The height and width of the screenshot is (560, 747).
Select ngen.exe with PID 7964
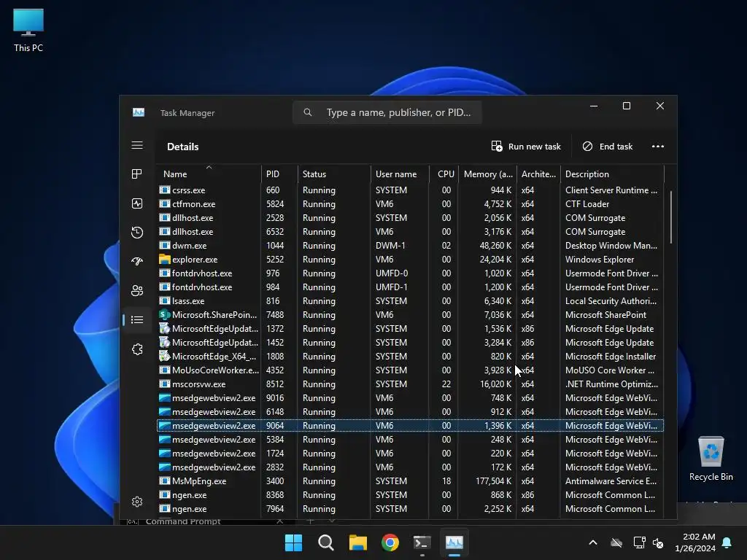tap(410, 508)
